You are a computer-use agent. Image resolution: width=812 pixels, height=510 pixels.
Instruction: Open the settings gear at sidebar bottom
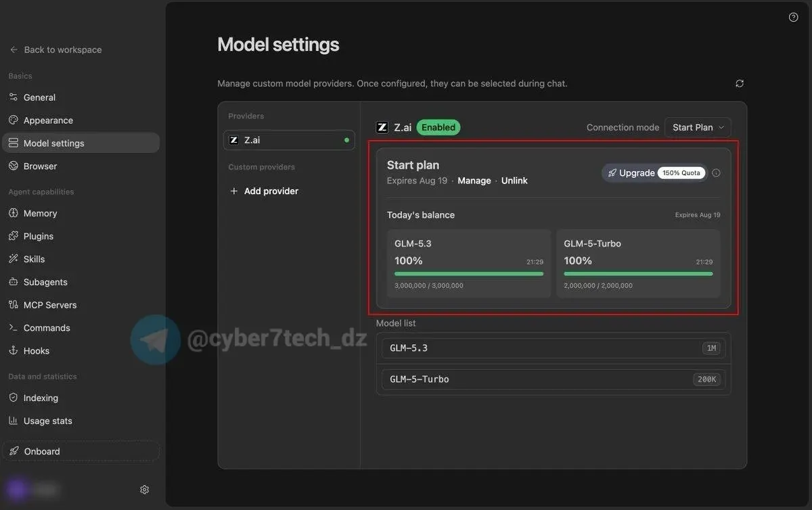coord(144,490)
